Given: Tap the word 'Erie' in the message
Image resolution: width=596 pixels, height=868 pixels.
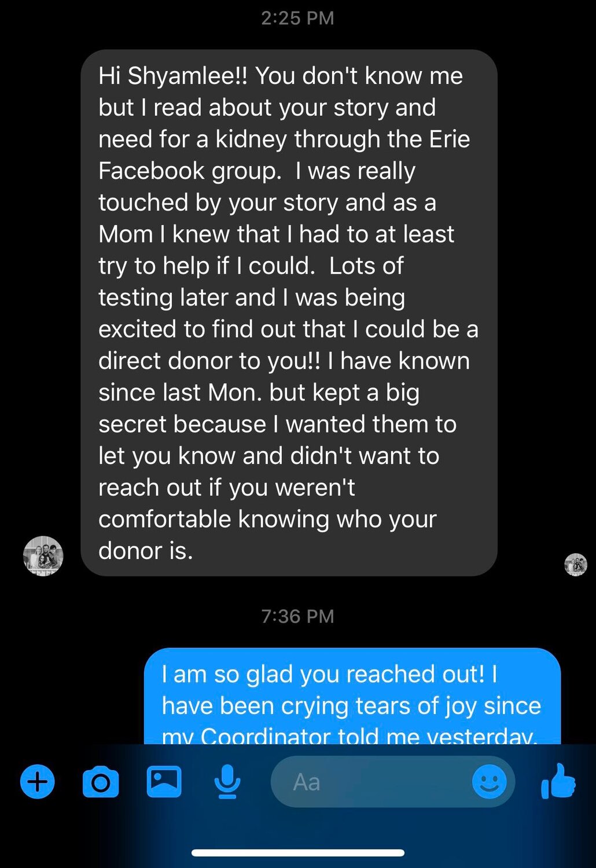Looking at the screenshot, I should pos(449,139).
